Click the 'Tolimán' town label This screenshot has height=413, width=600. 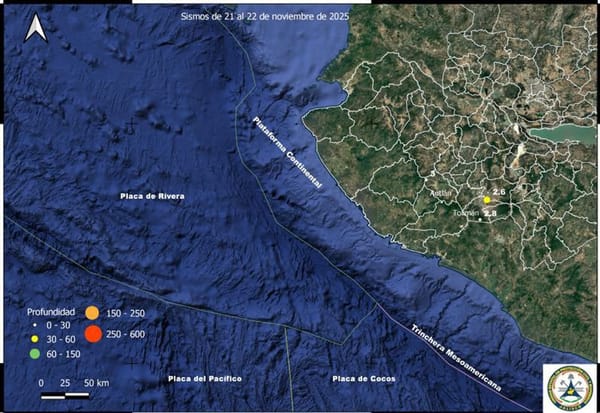coord(466,213)
